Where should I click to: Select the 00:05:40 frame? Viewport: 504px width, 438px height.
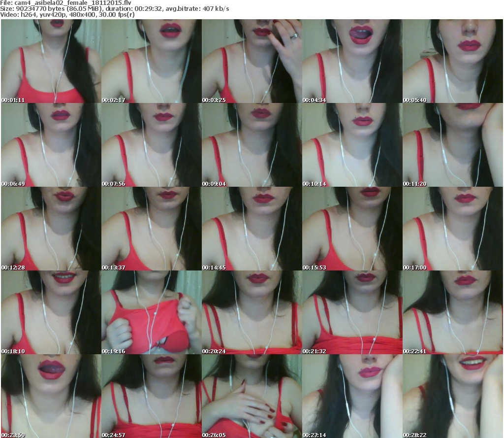(x=453, y=61)
